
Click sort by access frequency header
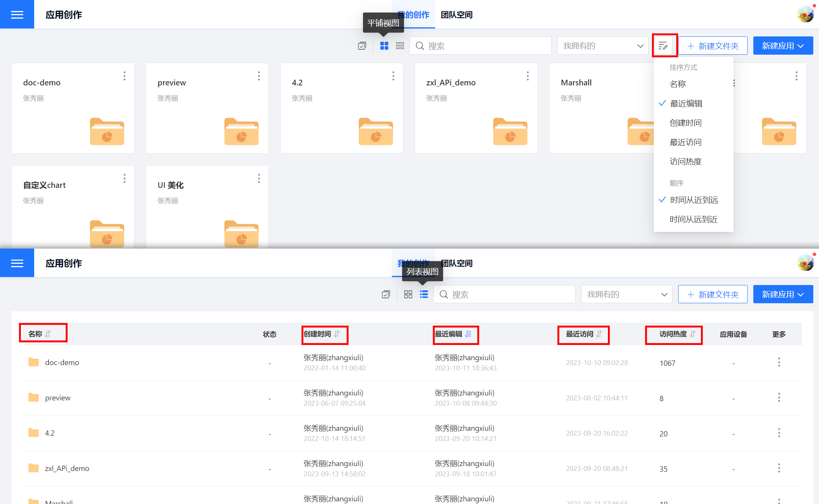point(675,334)
